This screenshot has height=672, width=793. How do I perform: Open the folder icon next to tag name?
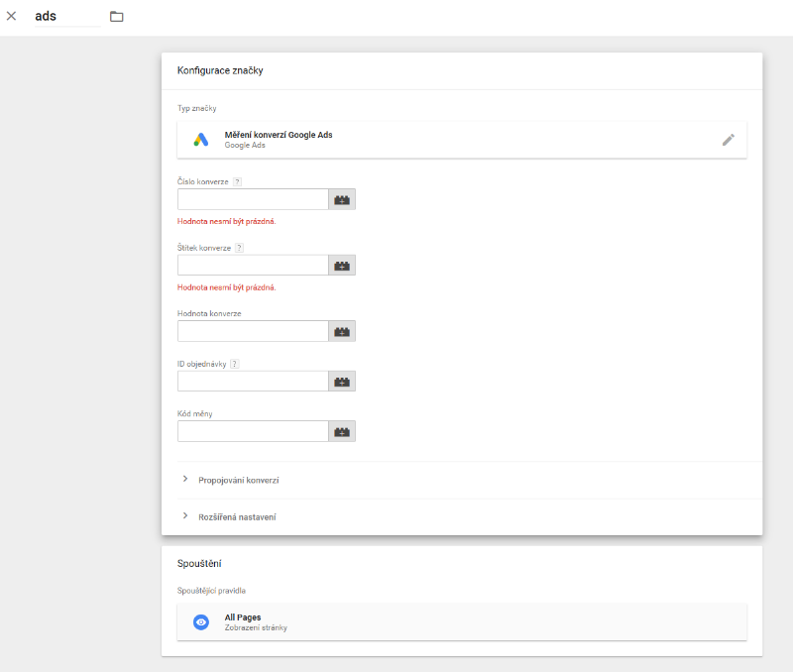[117, 17]
